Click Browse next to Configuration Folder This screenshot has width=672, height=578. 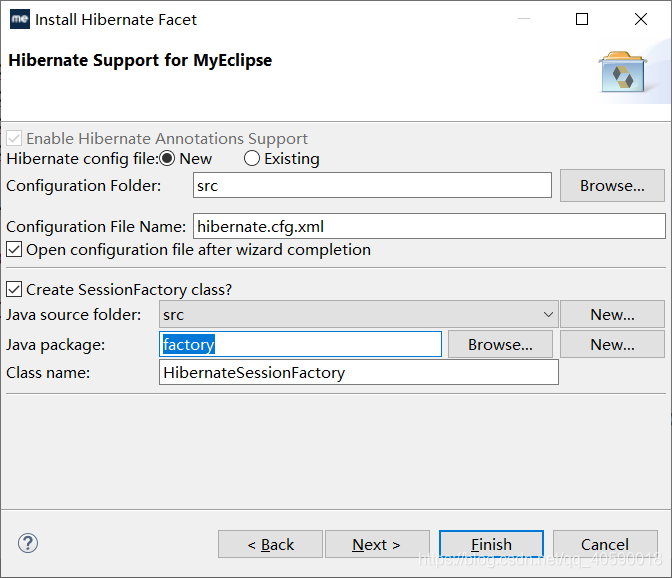click(612, 186)
